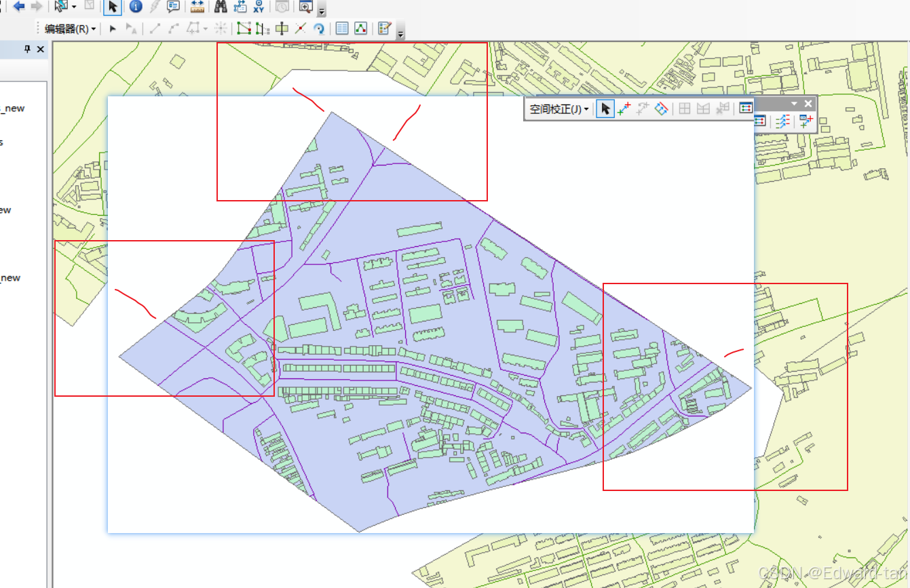Screen dimensions: 910x588
Task: Open the Measure ruler tool
Action: 197,7
